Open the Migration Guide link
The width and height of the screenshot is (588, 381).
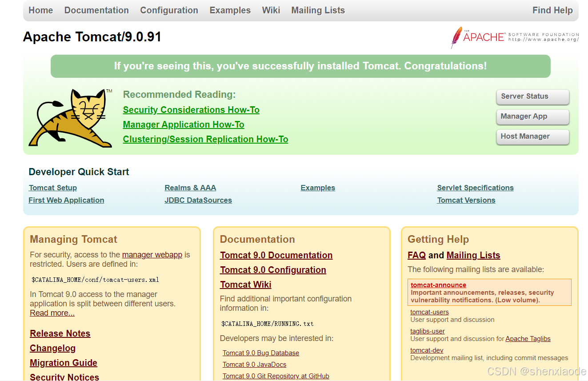[64, 363]
